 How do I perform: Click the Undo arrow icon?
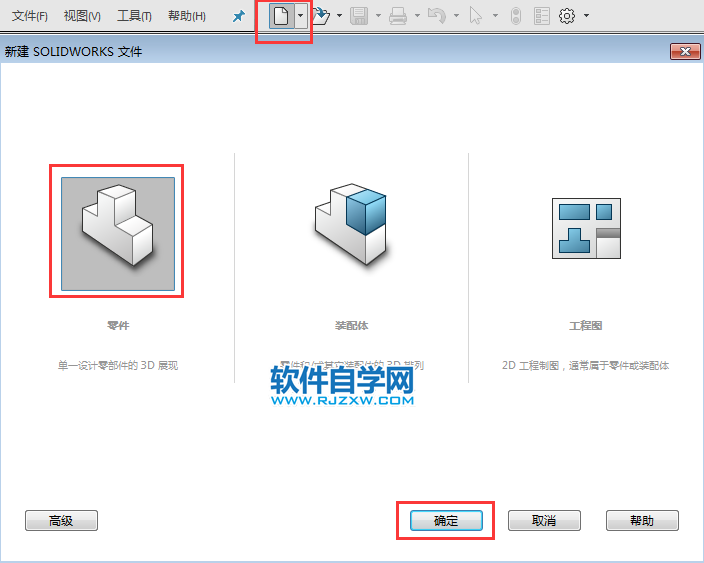[x=437, y=16]
